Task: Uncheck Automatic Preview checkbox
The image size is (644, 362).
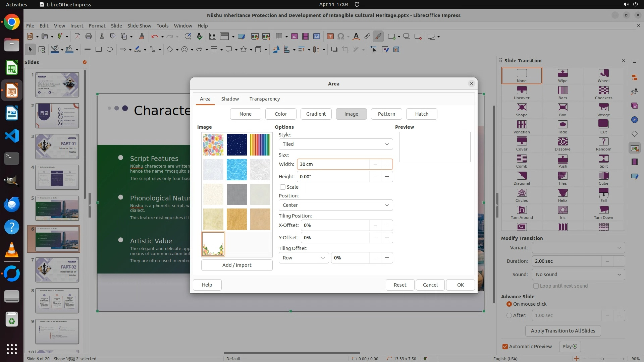Action: (x=505, y=347)
